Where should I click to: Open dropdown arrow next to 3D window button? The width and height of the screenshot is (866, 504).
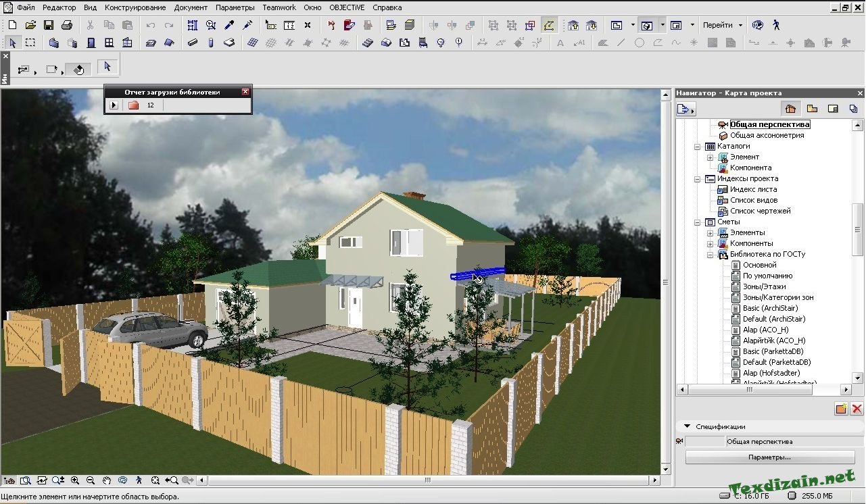663,25
